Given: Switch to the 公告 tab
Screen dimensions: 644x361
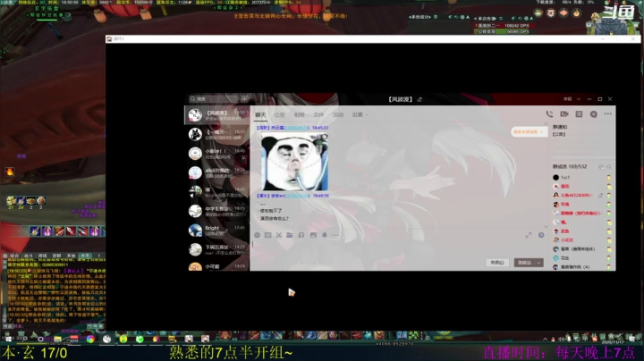Looking at the screenshot, I should 280,115.
